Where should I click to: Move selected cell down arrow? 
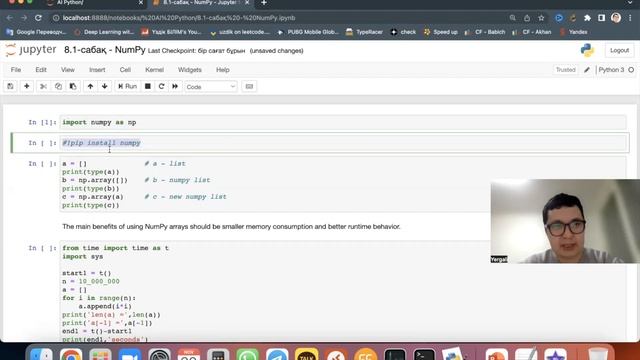104,87
